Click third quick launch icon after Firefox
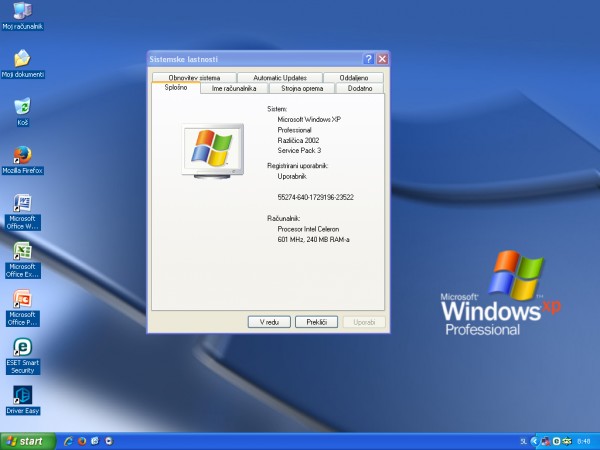This screenshot has height=450, width=600. (95, 441)
